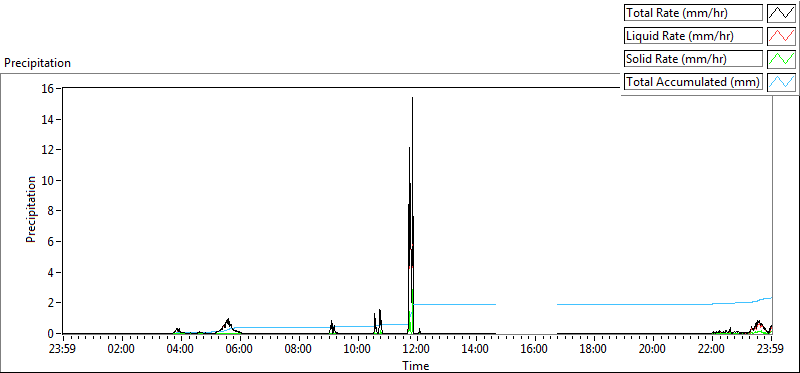Click the vertical Precipitation axis label
The width and height of the screenshot is (800, 373).
coord(31,209)
